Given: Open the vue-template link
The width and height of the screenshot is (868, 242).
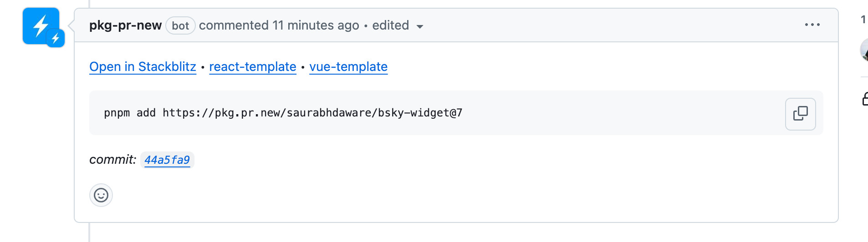Looking at the screenshot, I should click(348, 67).
